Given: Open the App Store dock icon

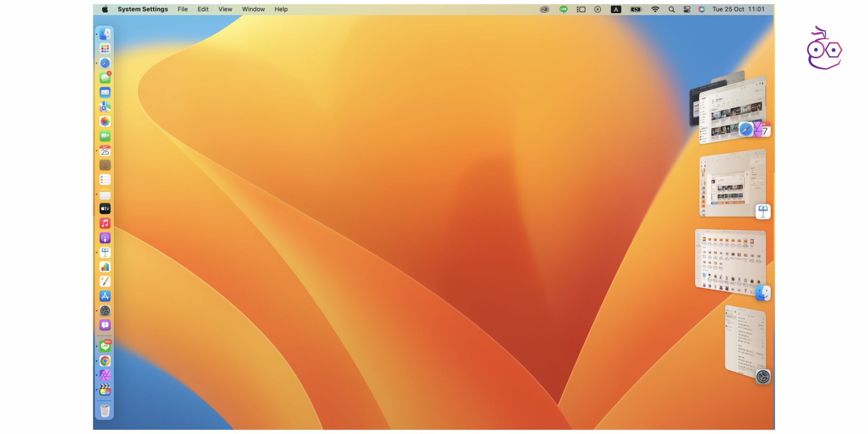Looking at the screenshot, I should point(105,296).
